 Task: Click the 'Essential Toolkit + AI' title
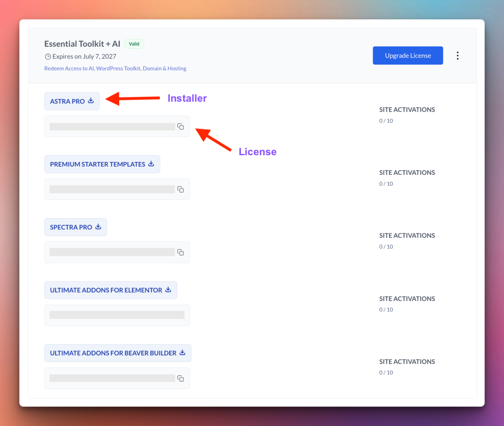[x=82, y=44]
